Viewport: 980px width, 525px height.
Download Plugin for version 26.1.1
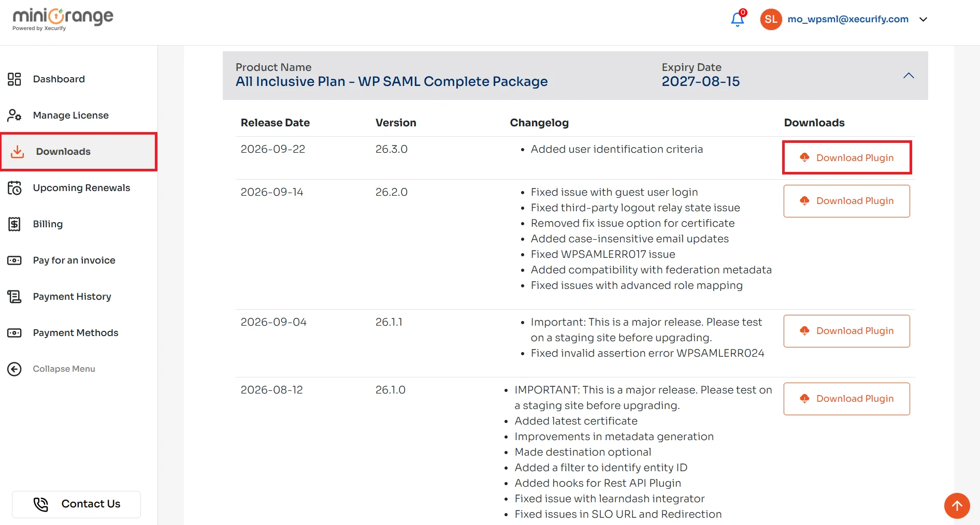(847, 331)
